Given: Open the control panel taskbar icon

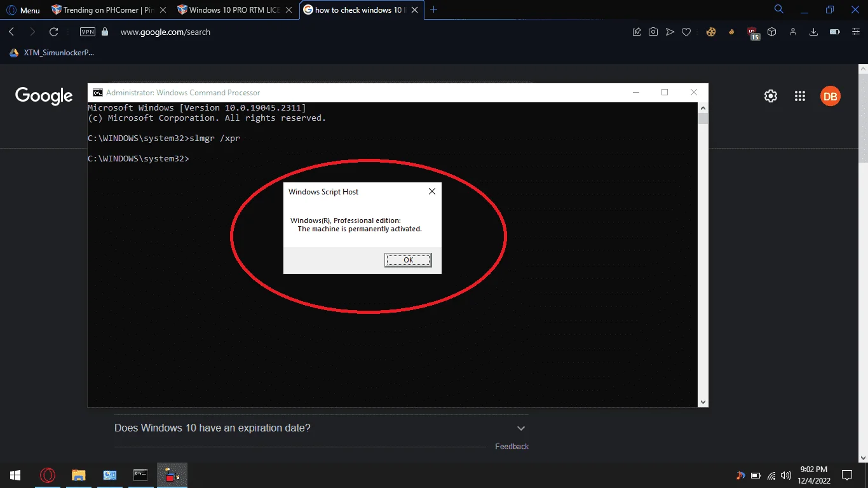Looking at the screenshot, I should [x=109, y=475].
